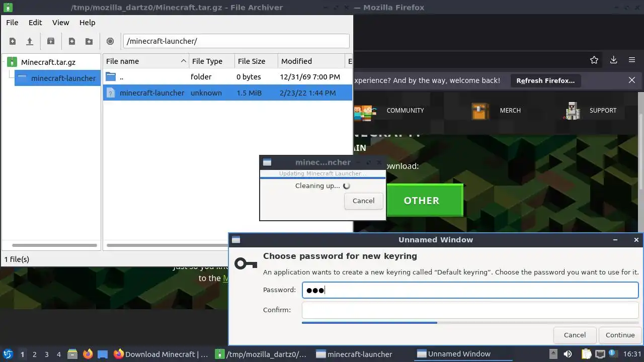This screenshot has width=644, height=362.
Task: Click the key icon in keyring dialog
Action: 246,263
